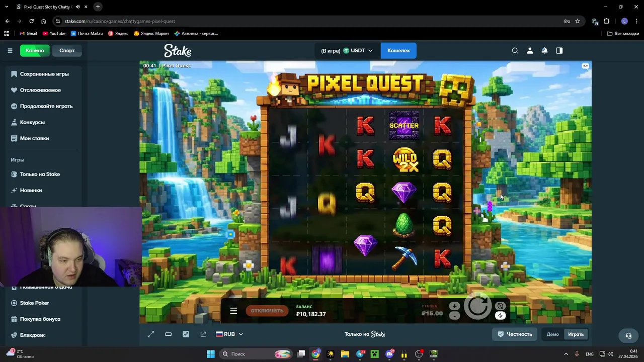Open live support headset chat

[x=628, y=335]
